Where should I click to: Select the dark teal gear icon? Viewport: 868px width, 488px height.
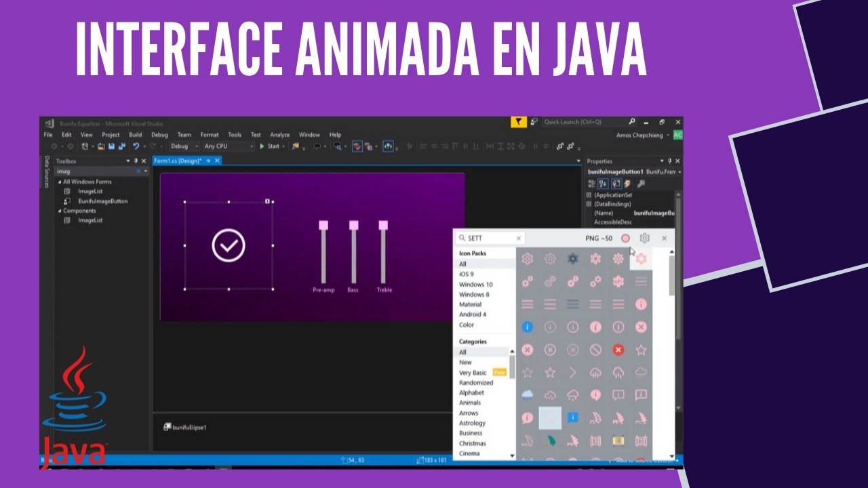pos(572,259)
